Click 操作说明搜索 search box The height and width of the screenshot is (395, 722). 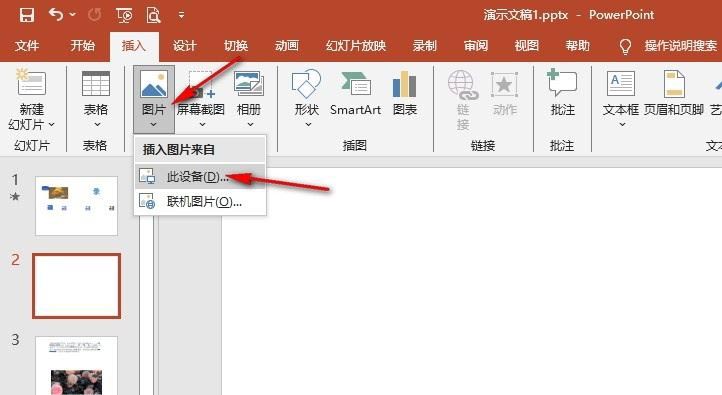tap(681, 46)
